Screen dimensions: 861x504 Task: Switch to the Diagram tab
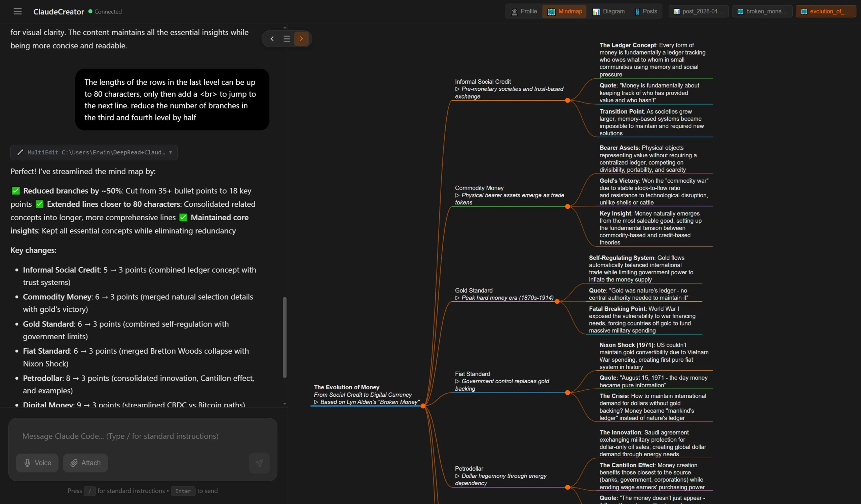[x=608, y=11]
